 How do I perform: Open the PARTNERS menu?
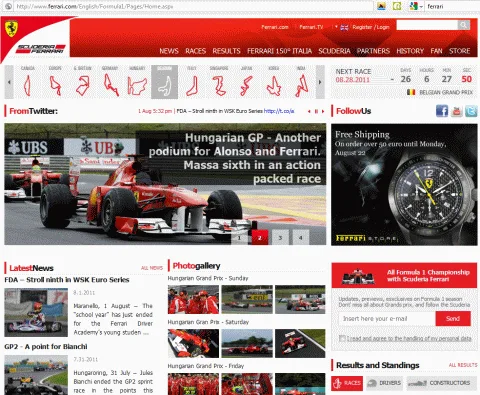point(373,51)
